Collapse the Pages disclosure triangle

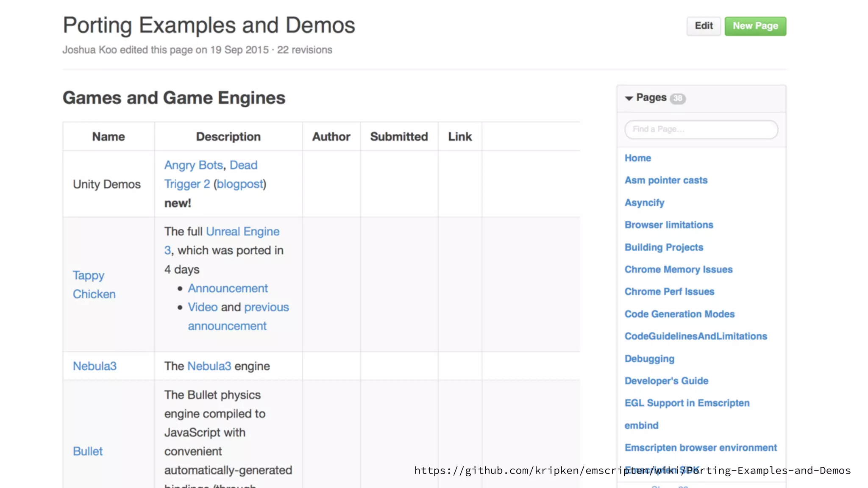click(x=629, y=98)
